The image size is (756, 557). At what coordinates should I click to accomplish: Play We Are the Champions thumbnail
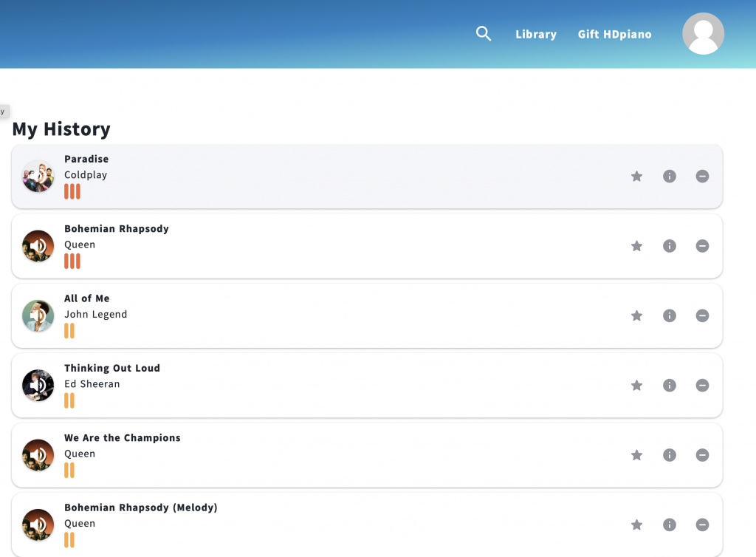[x=38, y=455]
